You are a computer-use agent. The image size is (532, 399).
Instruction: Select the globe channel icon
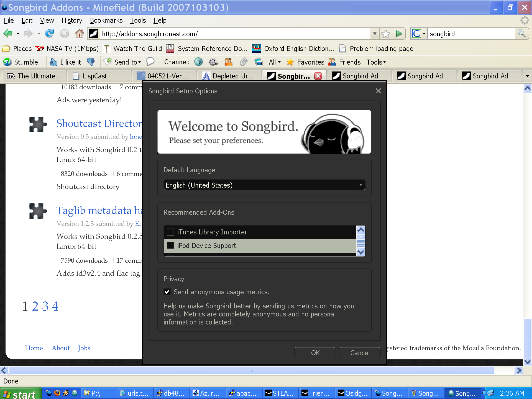coord(198,62)
